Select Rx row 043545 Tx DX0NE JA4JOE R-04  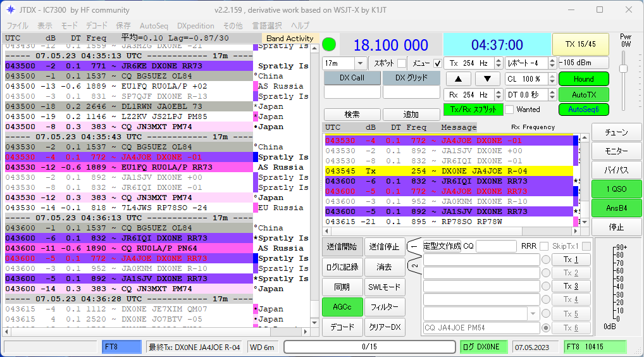(x=449, y=171)
